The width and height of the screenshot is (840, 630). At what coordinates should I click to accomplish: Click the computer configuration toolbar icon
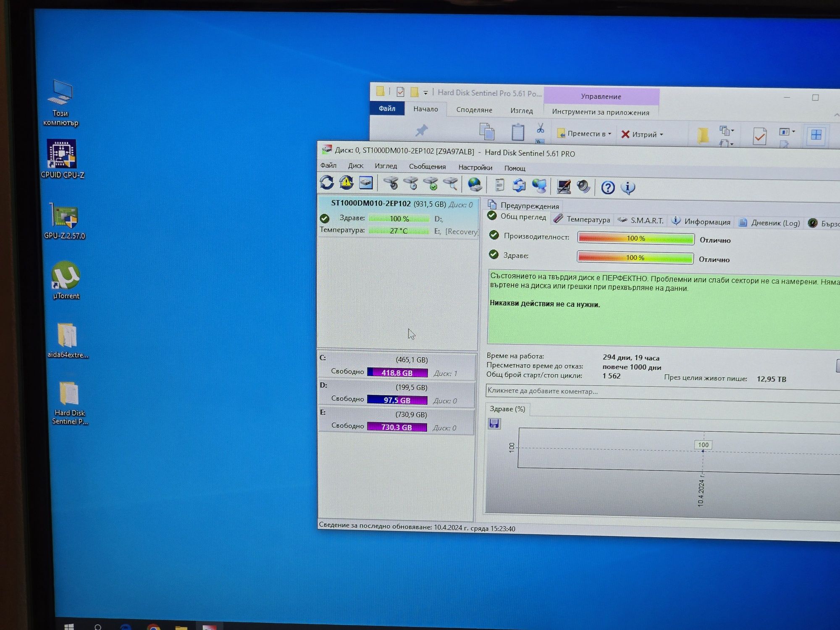(x=564, y=186)
